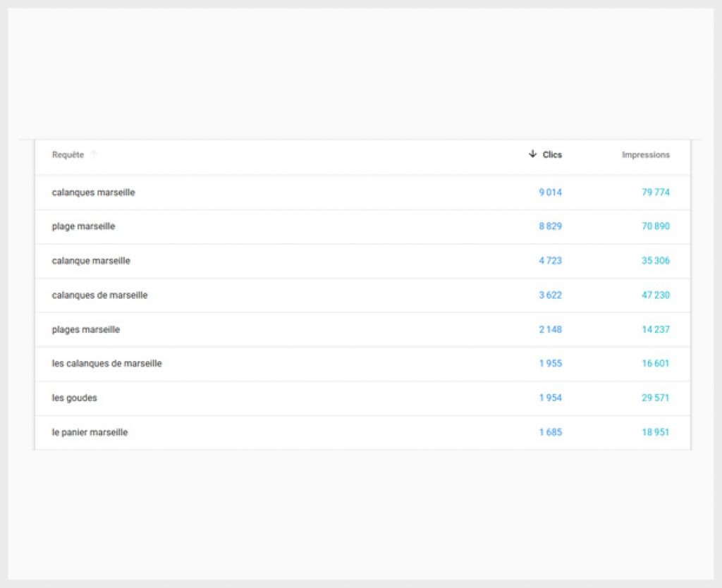Click the faint up arrow next to Requête
Image resolution: width=722 pixels, height=588 pixels.
94,154
